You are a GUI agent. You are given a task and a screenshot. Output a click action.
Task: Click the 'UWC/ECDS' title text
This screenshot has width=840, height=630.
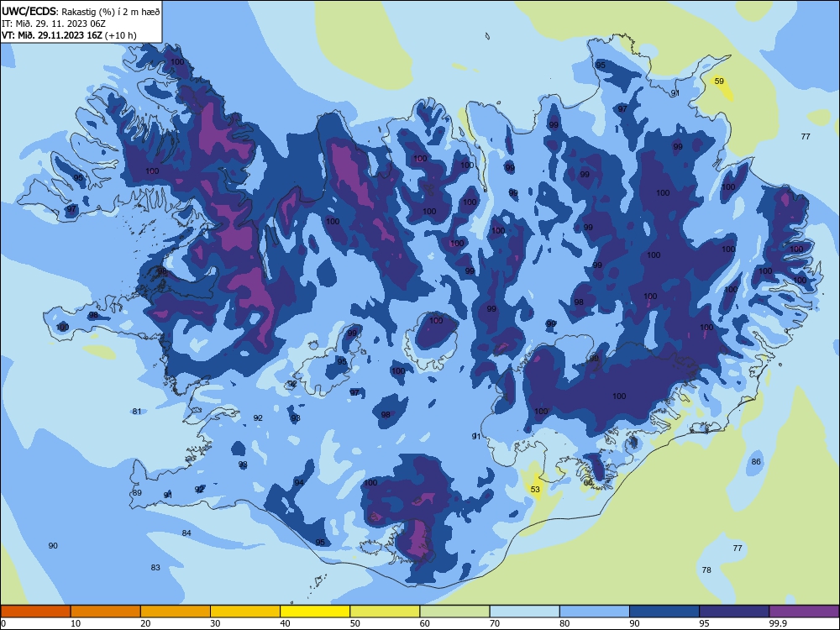coord(29,11)
